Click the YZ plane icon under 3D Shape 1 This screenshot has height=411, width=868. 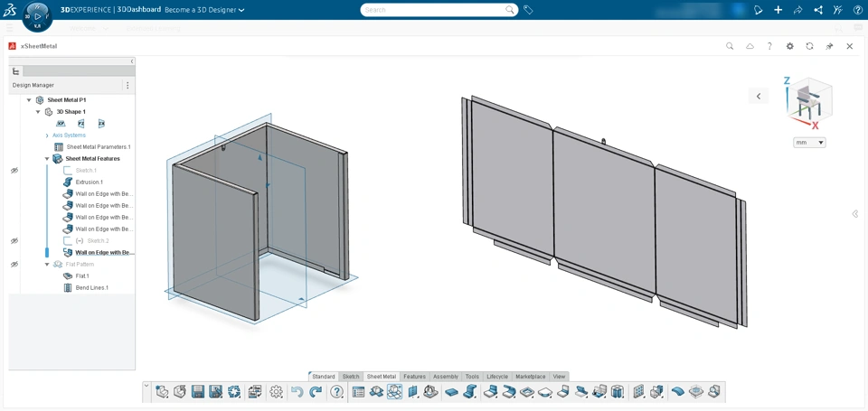81,124
